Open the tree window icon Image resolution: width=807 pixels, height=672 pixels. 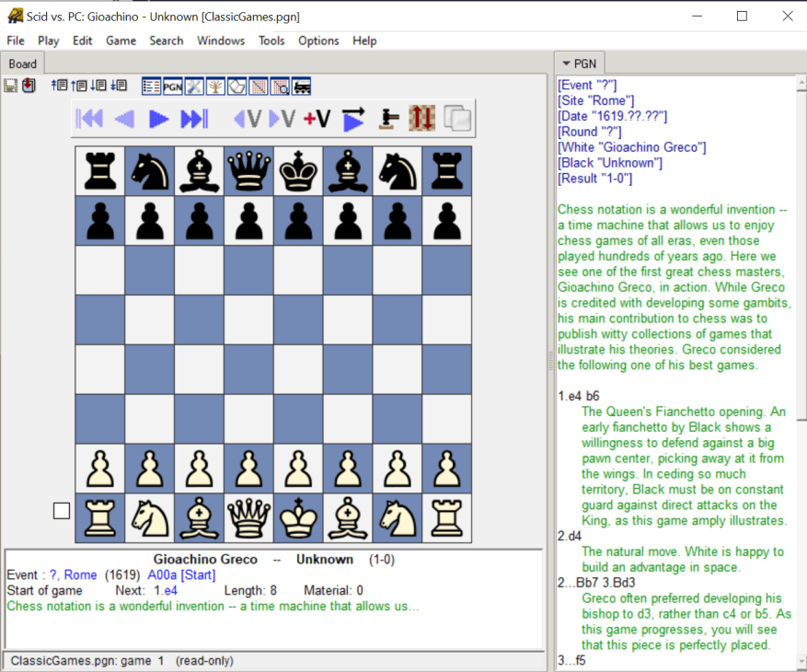pos(215,87)
